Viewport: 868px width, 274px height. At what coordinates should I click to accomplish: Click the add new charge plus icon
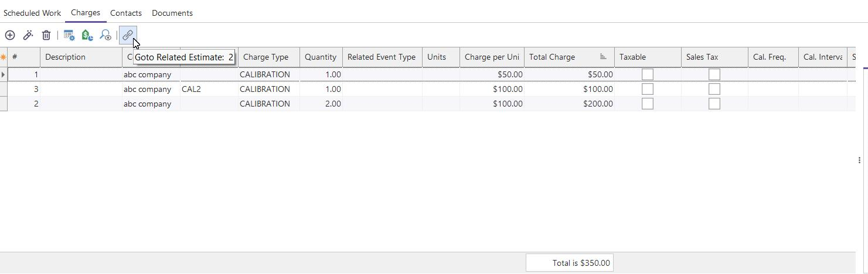click(x=10, y=36)
